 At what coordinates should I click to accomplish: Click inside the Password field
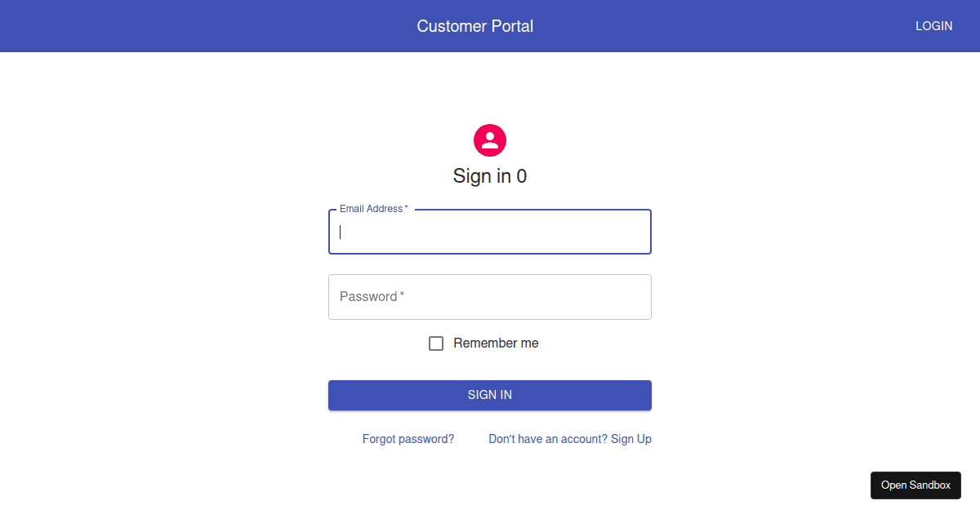point(489,296)
